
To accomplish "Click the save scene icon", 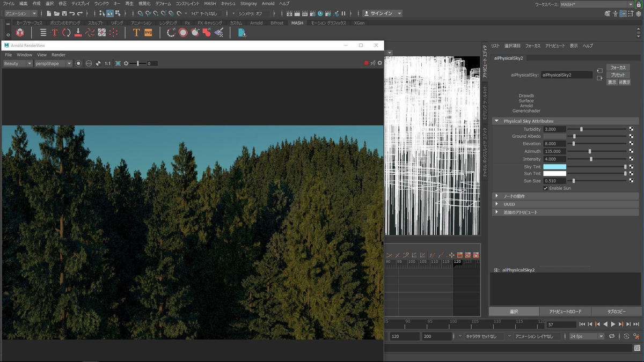I will click(x=64, y=13).
